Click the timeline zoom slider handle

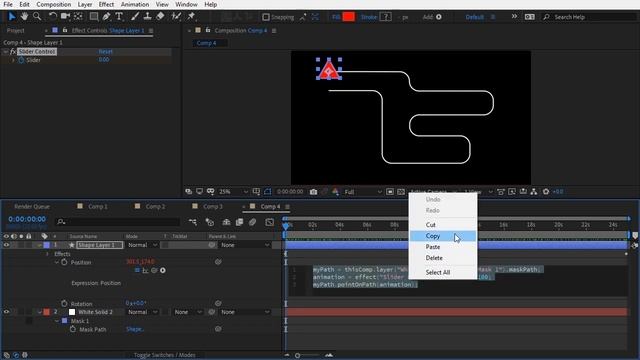coord(298,356)
